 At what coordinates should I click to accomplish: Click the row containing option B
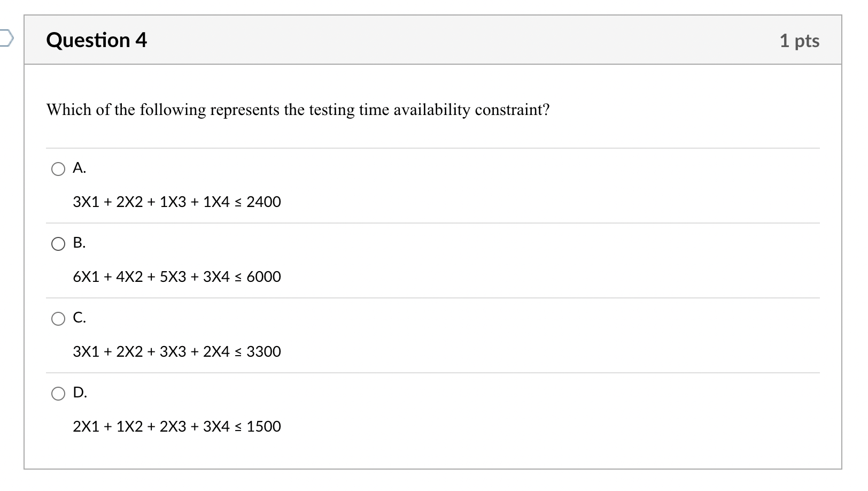tap(428, 259)
